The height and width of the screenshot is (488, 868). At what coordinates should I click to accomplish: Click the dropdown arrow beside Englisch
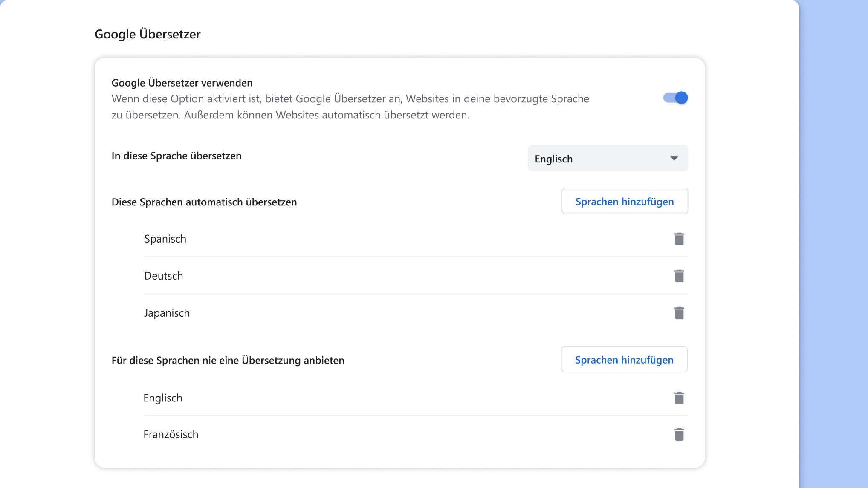[674, 158]
